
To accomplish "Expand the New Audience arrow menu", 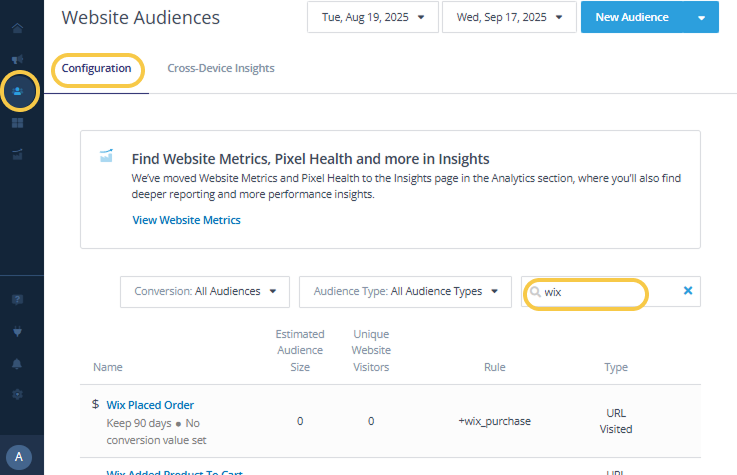I will click(701, 17).
